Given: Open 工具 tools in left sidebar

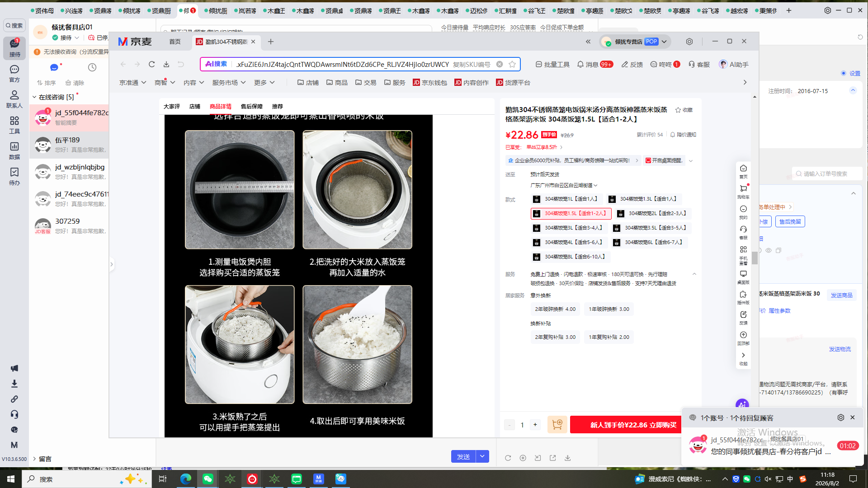Looking at the screenshot, I should coord(14,125).
